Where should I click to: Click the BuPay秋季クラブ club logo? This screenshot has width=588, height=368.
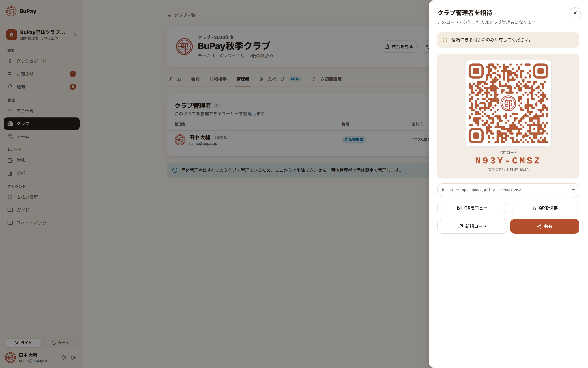point(184,46)
